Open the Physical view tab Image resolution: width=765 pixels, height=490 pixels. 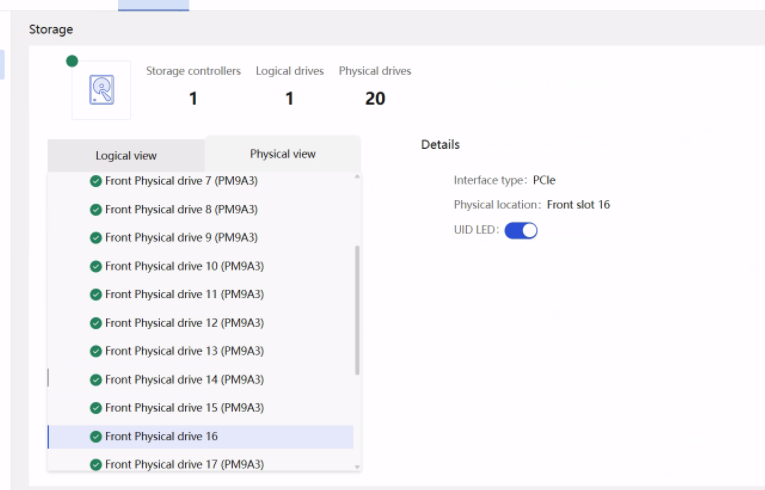(x=283, y=154)
